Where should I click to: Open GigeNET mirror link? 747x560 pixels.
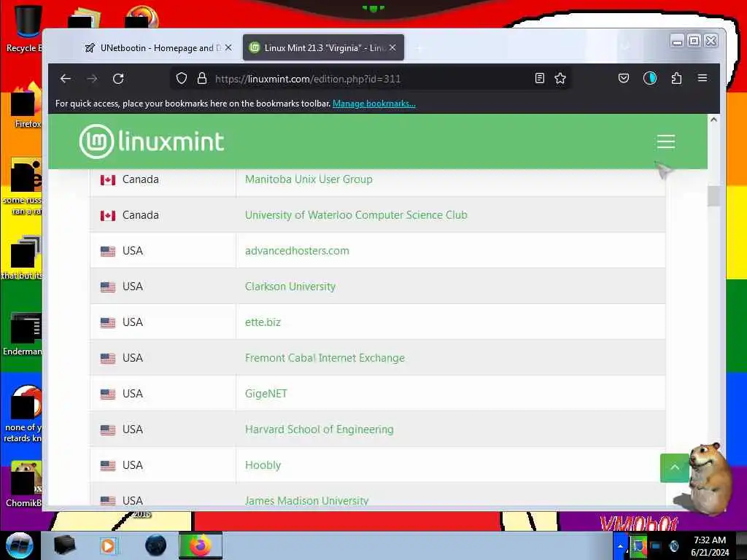tap(266, 393)
